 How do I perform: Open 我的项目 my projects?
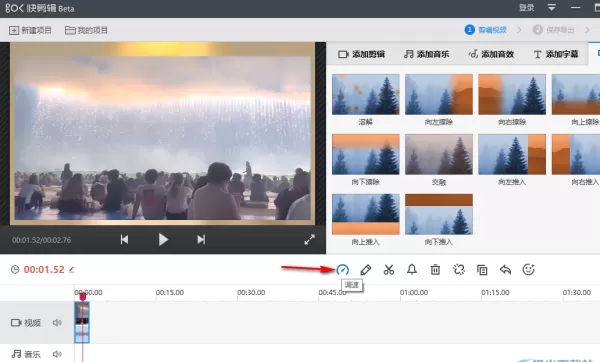click(86, 30)
